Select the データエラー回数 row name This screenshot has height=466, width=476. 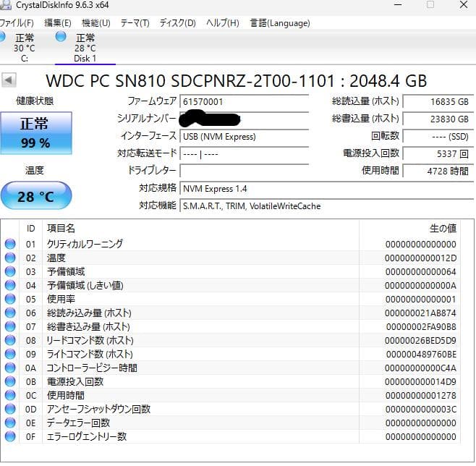click(78, 423)
